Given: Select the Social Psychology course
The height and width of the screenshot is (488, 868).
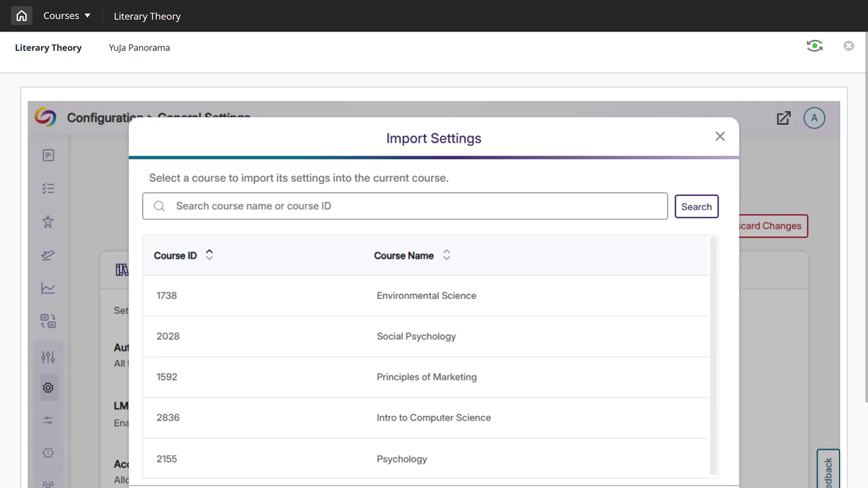Looking at the screenshot, I should click(416, 337).
